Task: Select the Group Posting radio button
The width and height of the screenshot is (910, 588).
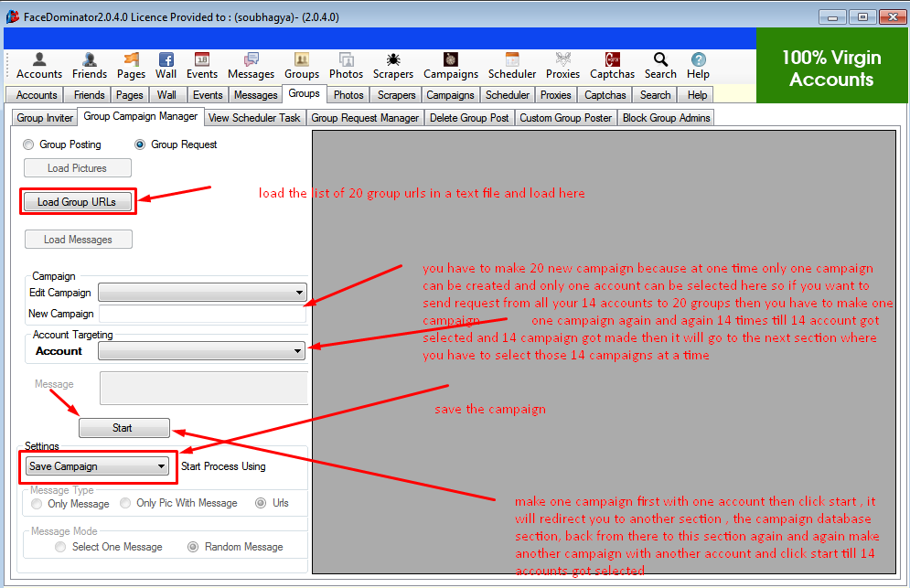Action: click(28, 144)
